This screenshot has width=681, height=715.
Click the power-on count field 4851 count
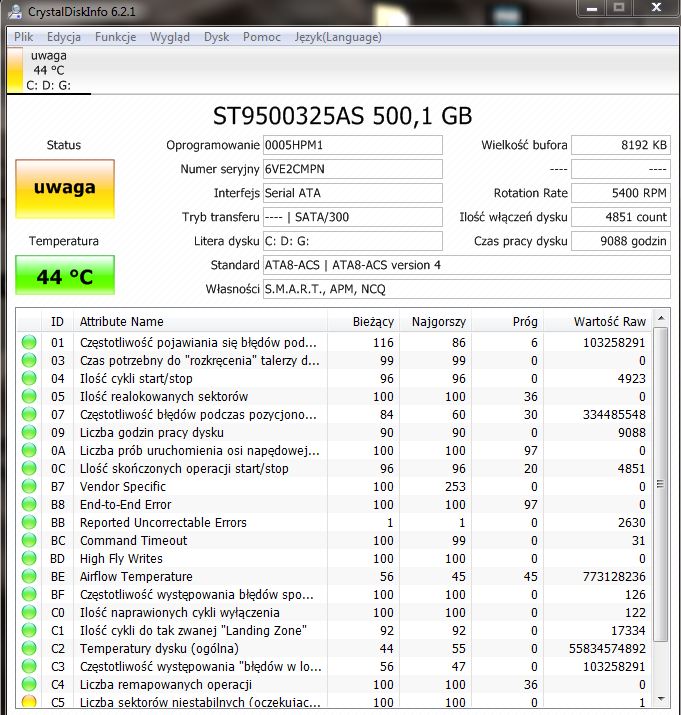(621, 217)
